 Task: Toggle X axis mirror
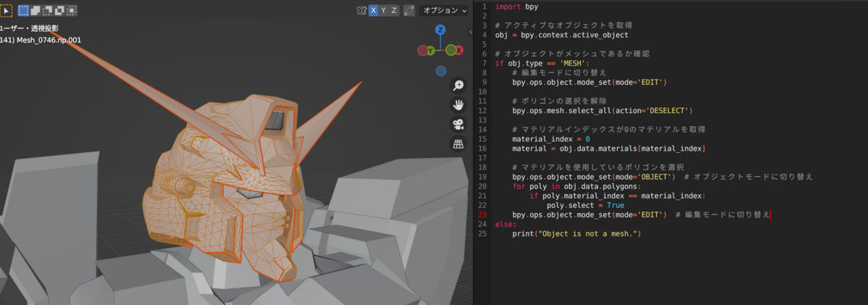point(373,10)
